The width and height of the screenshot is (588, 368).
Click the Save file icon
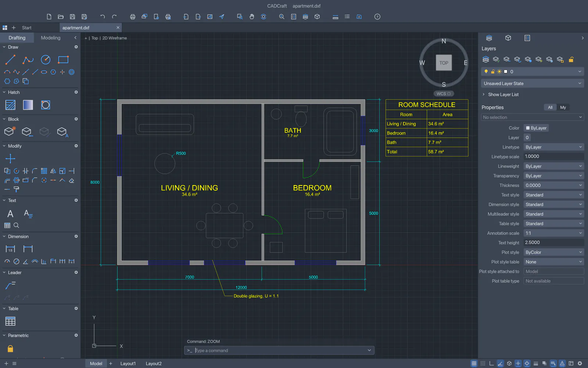coord(72,17)
